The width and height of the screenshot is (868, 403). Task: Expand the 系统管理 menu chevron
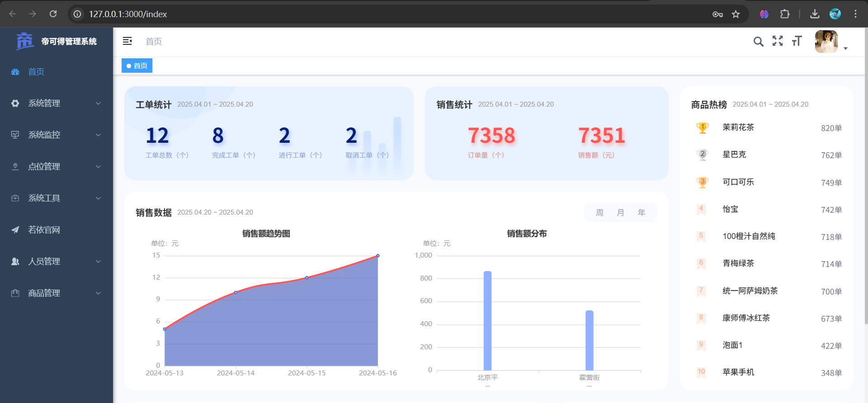[x=98, y=103]
